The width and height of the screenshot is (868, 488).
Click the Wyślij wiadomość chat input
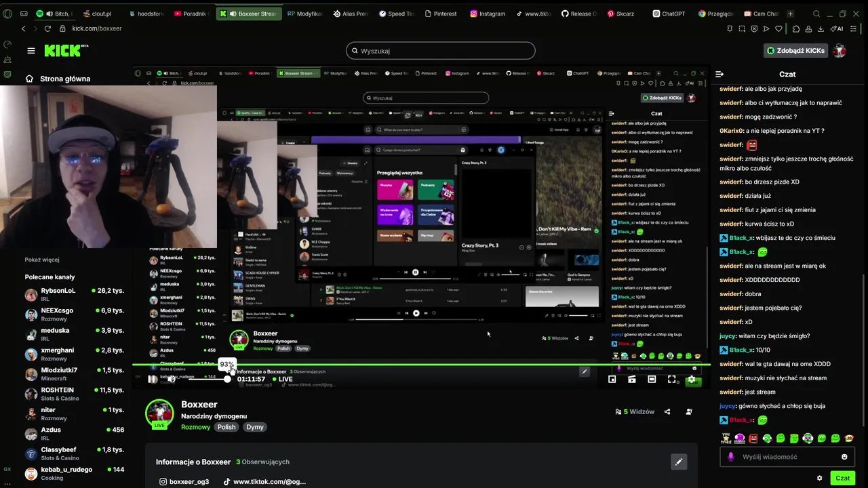[x=787, y=457]
